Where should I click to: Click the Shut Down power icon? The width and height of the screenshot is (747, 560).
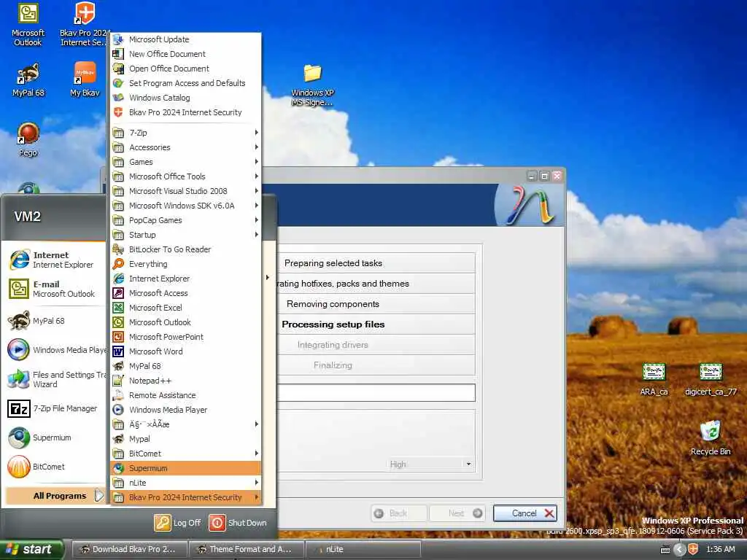(x=217, y=522)
